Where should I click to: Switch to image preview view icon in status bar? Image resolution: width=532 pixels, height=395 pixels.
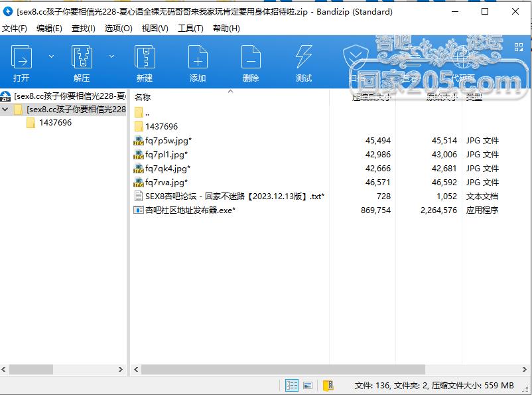pos(308,385)
